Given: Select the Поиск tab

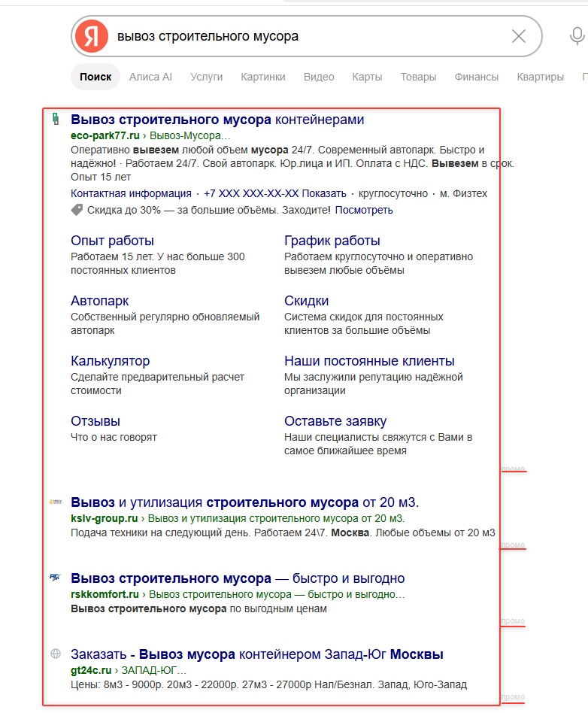Looking at the screenshot, I should click(x=95, y=77).
